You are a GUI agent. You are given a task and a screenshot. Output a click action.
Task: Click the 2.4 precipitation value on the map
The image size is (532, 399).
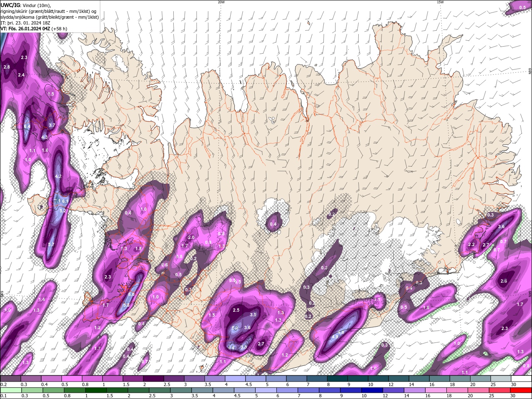coord(21,75)
